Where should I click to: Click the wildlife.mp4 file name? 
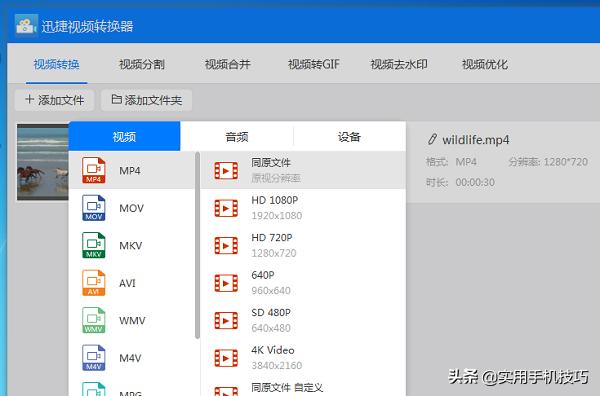pyautogui.click(x=476, y=140)
